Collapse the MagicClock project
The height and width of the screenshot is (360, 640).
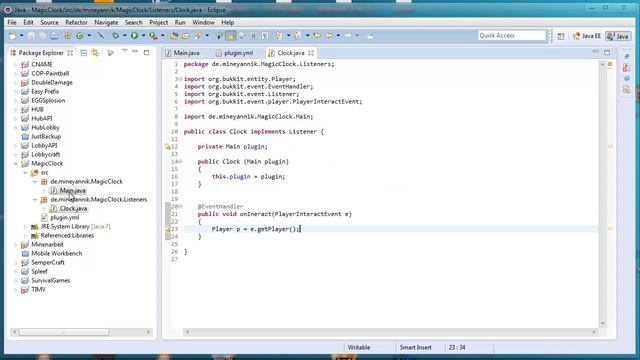pyautogui.click(x=16, y=164)
